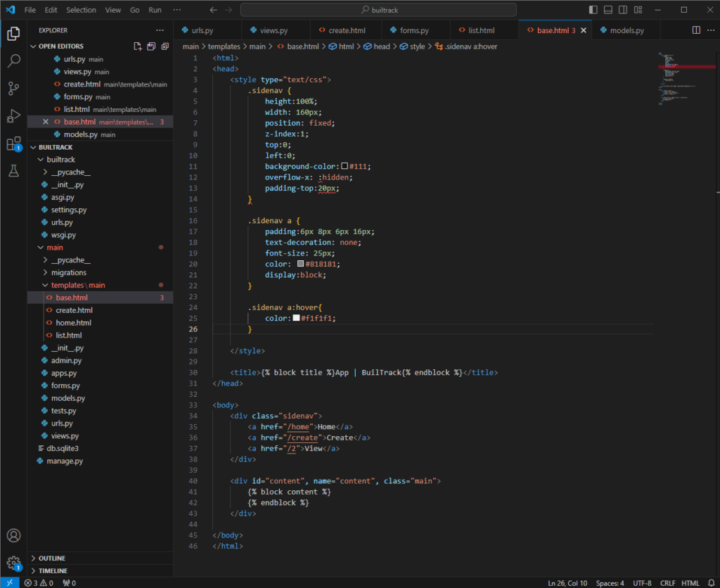The width and height of the screenshot is (720, 588).
Task: Expand the OUTLINE section
Action: (51, 558)
